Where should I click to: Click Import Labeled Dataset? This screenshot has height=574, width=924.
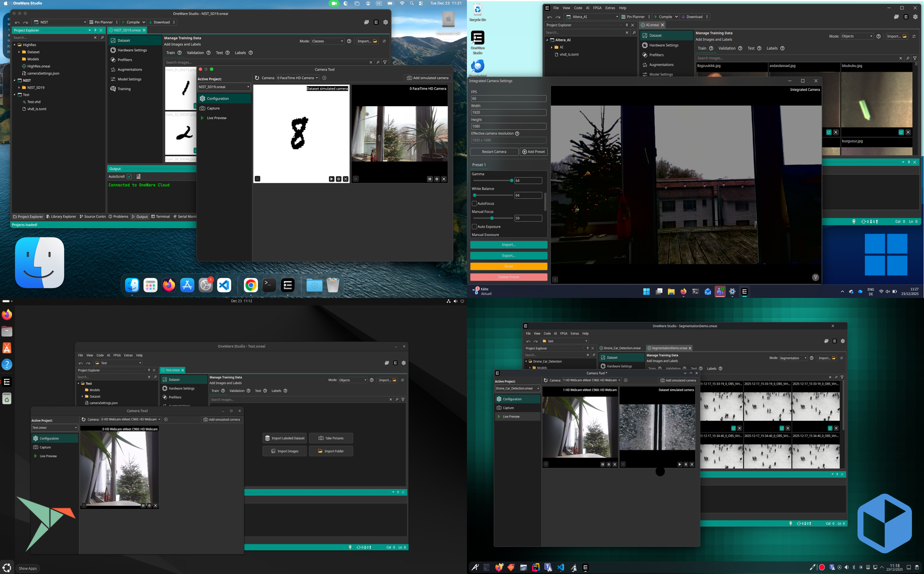click(284, 438)
